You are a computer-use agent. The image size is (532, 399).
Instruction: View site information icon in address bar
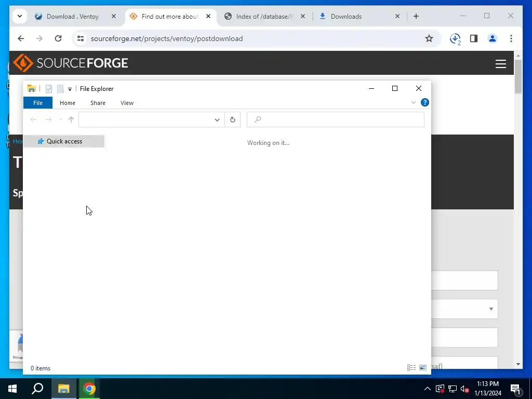81,38
